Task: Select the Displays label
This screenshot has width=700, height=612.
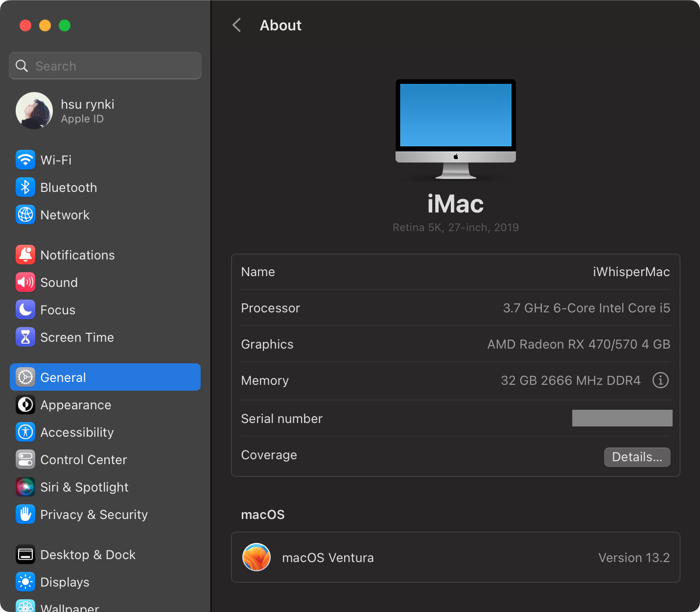Action: pyautogui.click(x=65, y=582)
